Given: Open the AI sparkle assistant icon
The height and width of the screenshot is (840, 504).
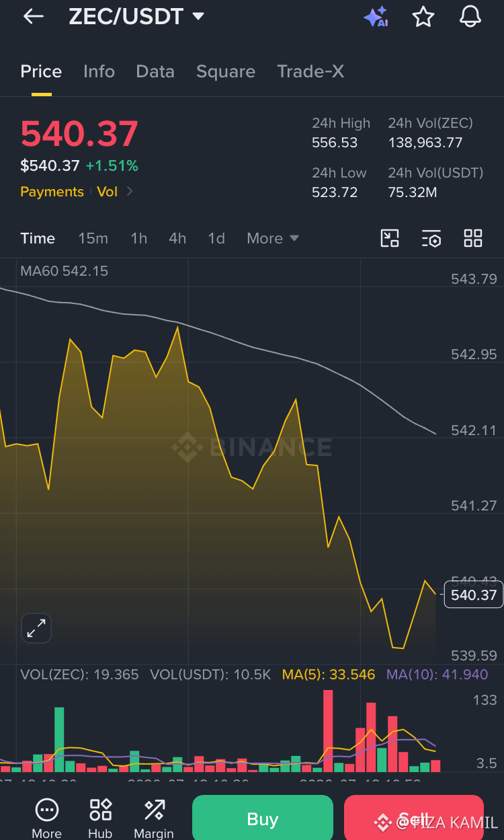Looking at the screenshot, I should pos(376,17).
